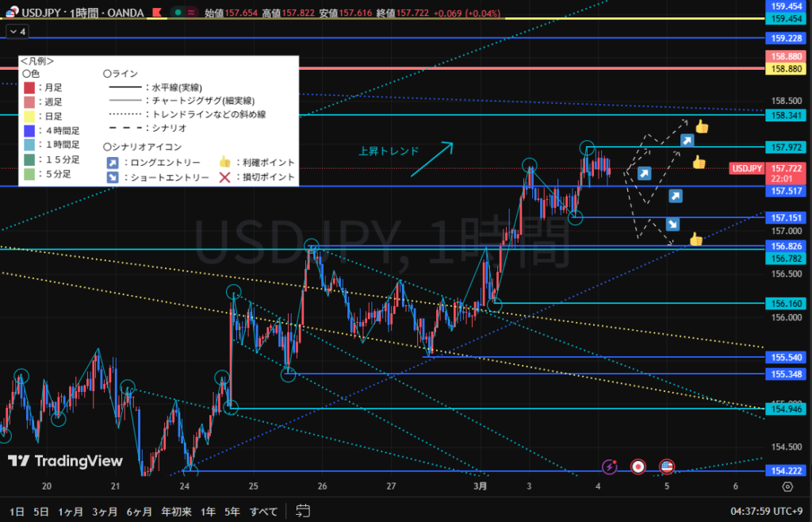Image resolution: width=812 pixels, height=522 pixels.
Task: Select the 5年 time range
Action: click(232, 510)
